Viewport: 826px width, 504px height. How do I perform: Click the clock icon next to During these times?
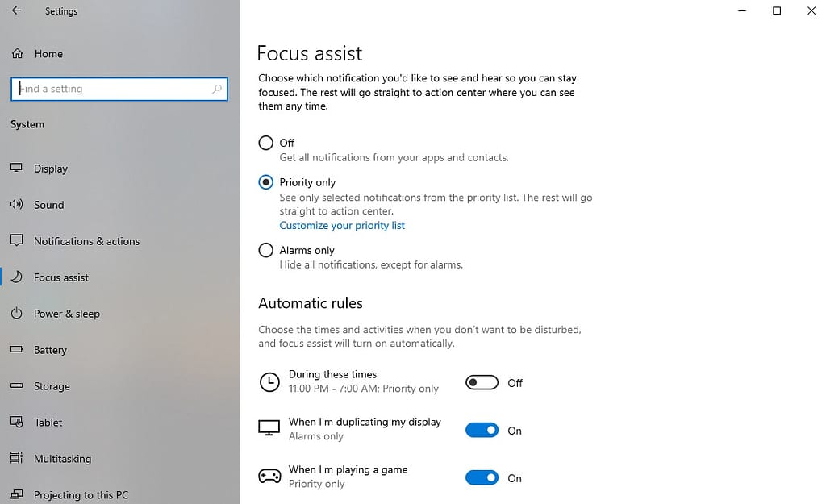click(269, 382)
